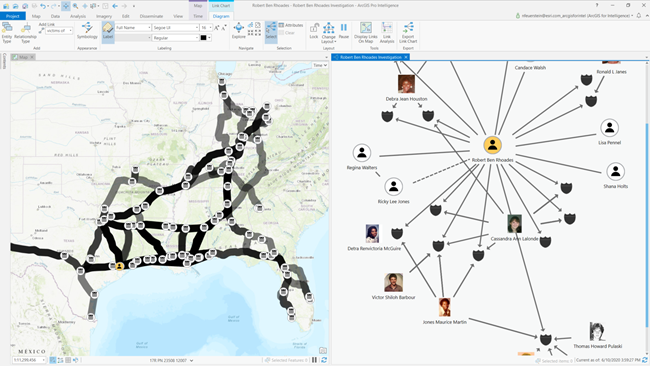The width and height of the screenshot is (650, 366).
Task: Increase label font size icon
Action: (216, 27)
